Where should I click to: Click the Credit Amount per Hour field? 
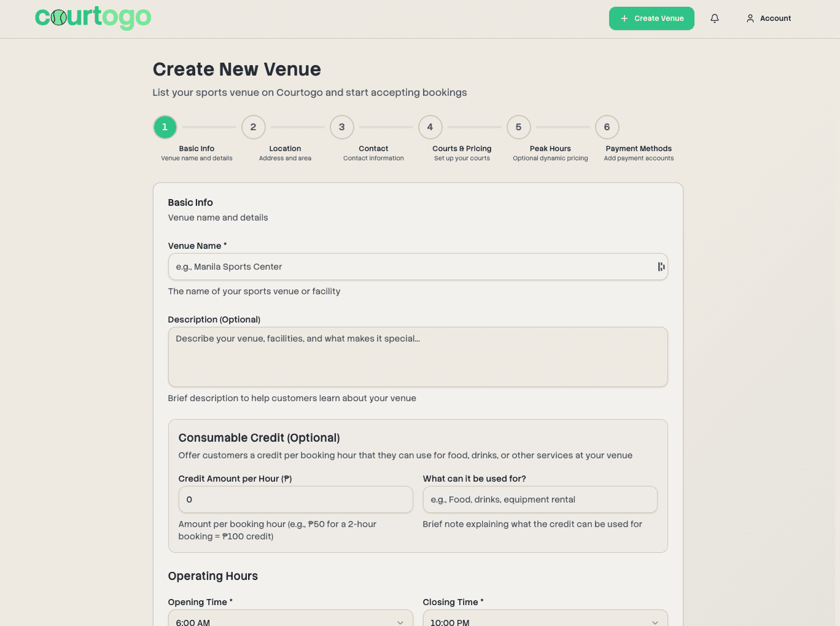(x=295, y=499)
